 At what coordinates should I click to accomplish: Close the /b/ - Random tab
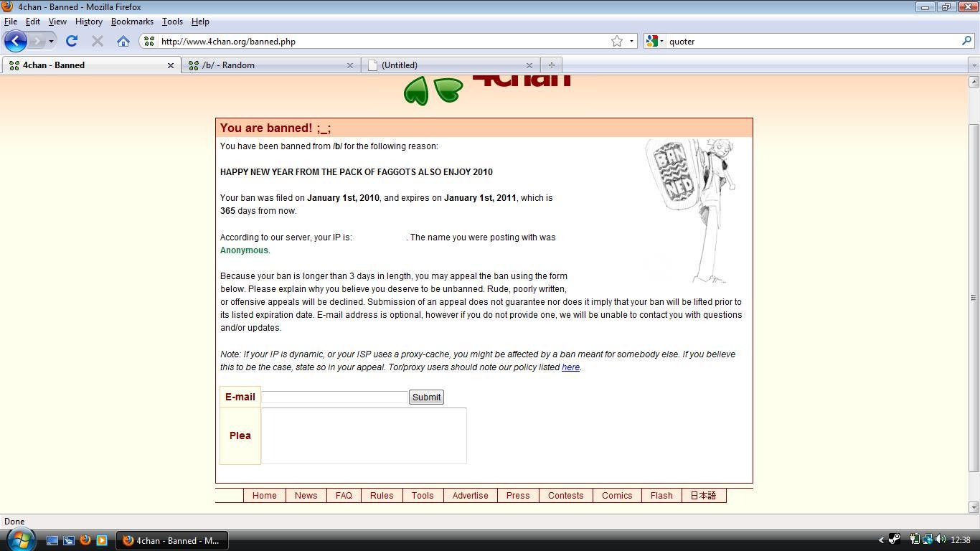[350, 65]
